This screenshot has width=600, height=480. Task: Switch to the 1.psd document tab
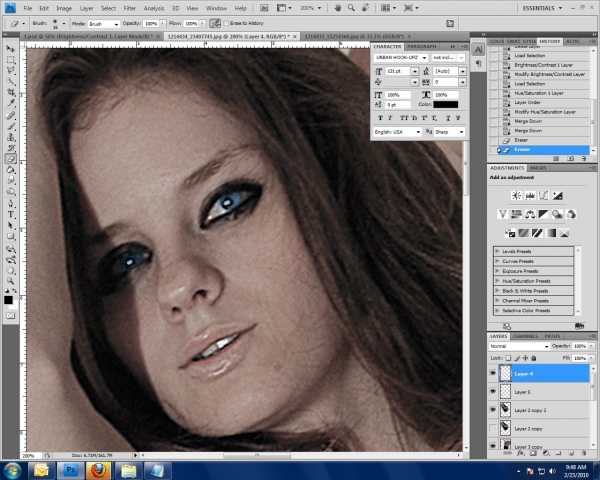click(x=89, y=36)
